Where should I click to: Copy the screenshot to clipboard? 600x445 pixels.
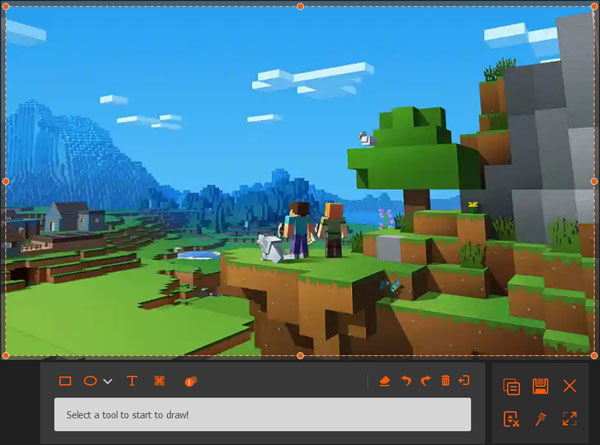(x=512, y=386)
